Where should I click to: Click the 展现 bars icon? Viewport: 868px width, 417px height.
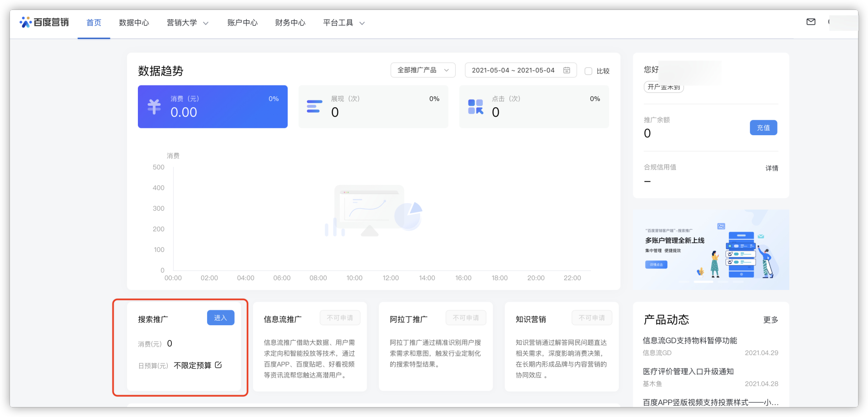(314, 107)
